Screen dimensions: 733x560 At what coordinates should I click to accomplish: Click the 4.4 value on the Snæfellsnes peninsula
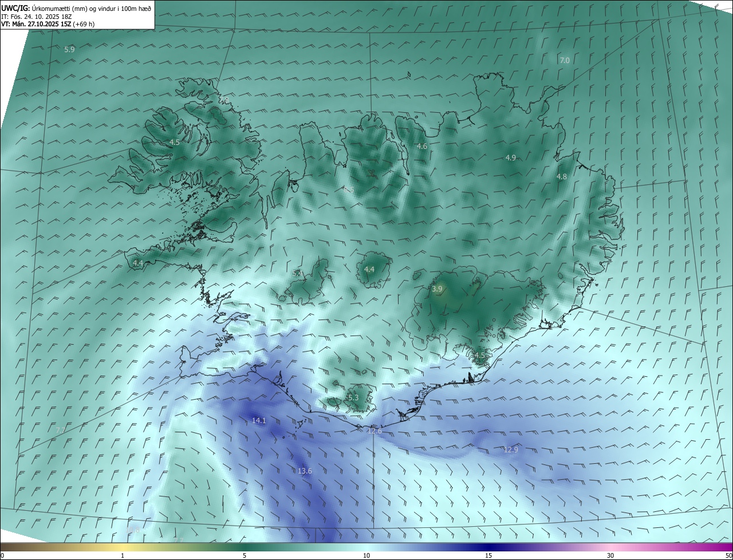[x=137, y=263]
